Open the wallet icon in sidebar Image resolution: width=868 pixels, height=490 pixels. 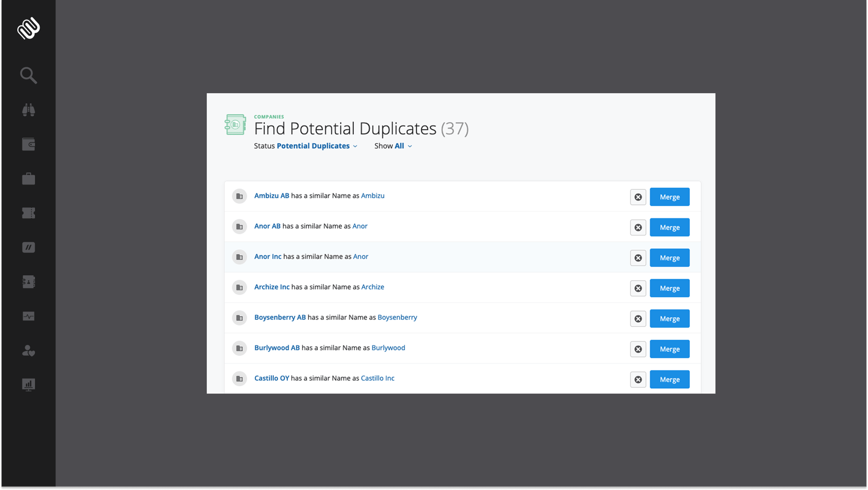[x=28, y=144]
